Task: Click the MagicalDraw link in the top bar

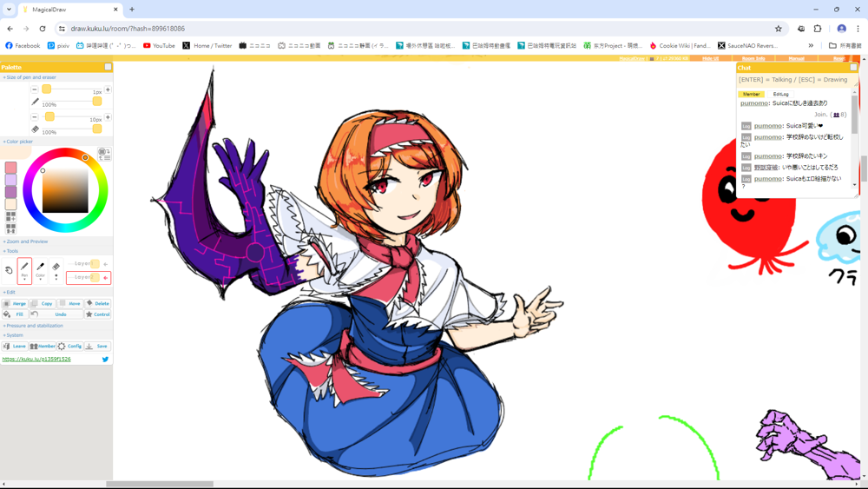Action: tap(632, 58)
